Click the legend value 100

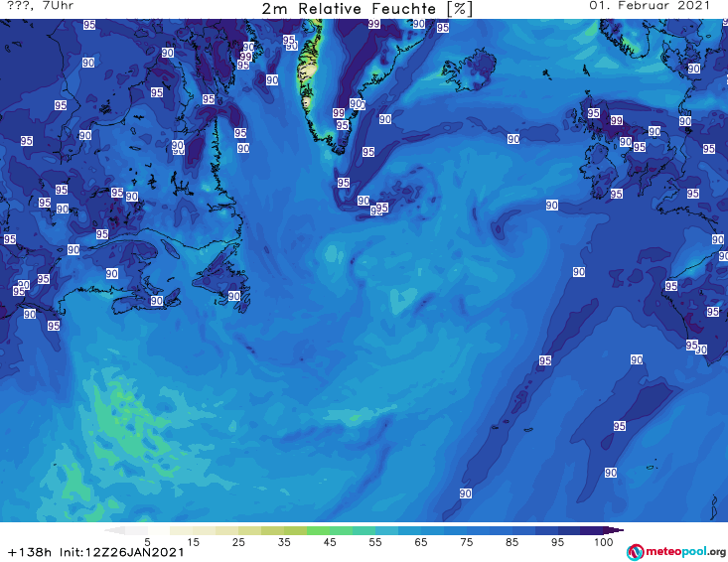point(604,542)
